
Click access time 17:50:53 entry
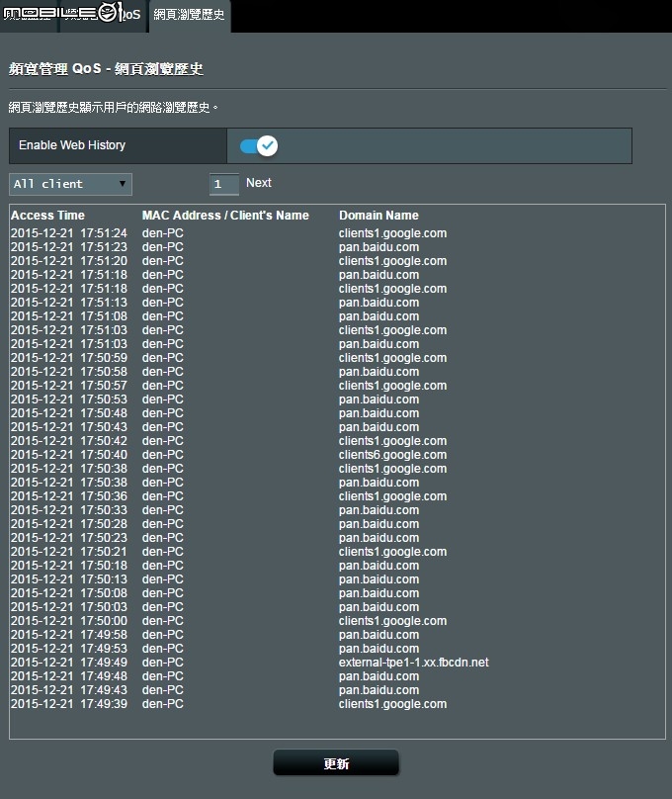coord(69,399)
